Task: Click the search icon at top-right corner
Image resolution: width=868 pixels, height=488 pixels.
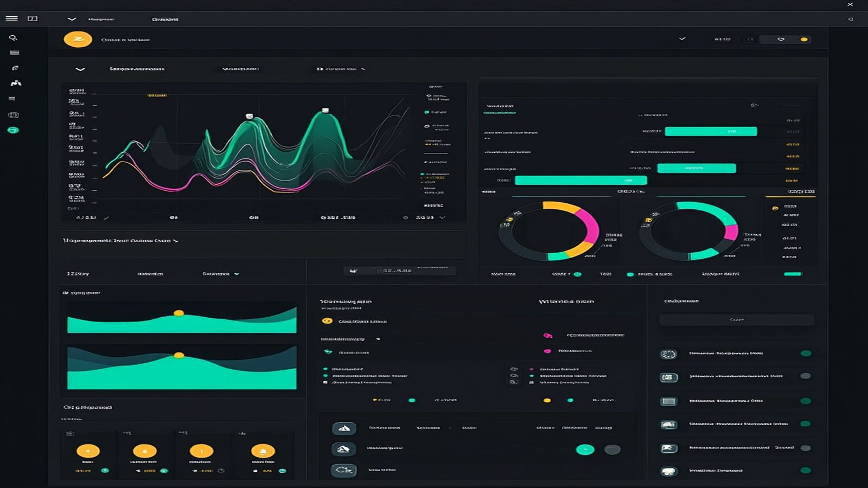Action: click(851, 19)
